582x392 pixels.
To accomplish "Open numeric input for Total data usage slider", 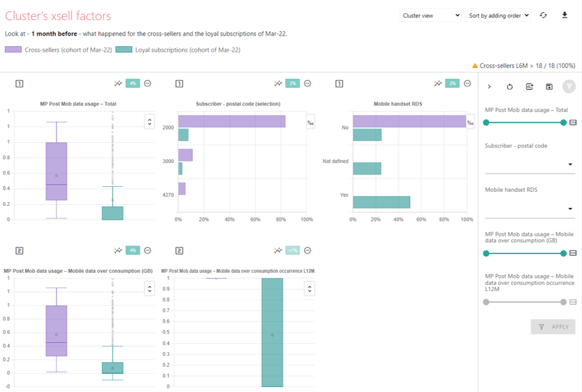I will click(x=573, y=123).
